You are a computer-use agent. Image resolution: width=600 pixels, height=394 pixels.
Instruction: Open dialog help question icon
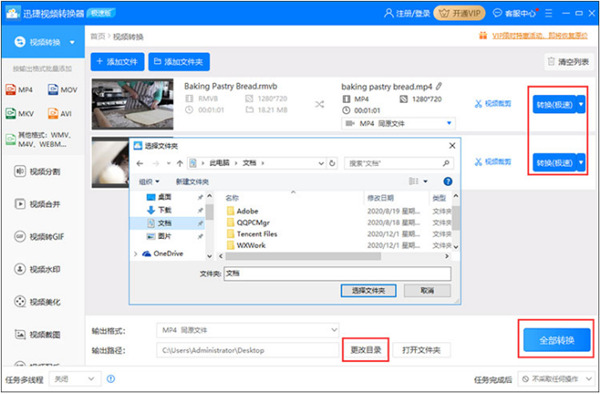point(447,181)
